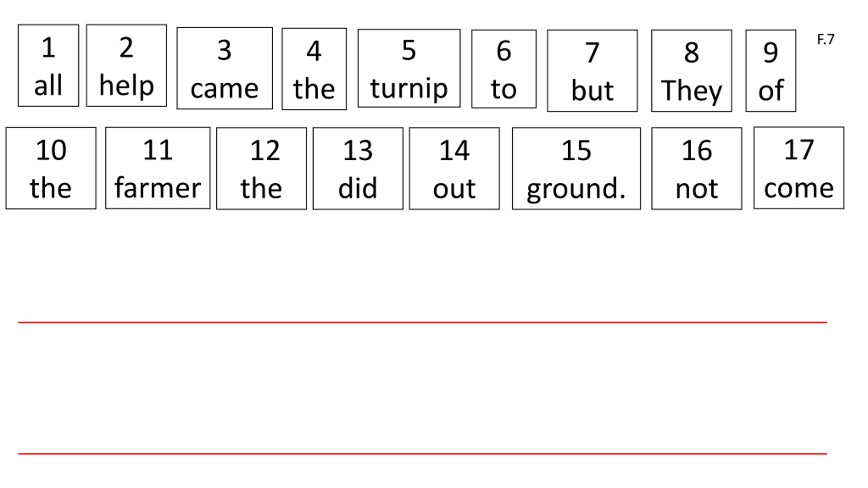Select the 'They' card numbered 8
The width and height of the screenshot is (868, 488).
(x=691, y=71)
